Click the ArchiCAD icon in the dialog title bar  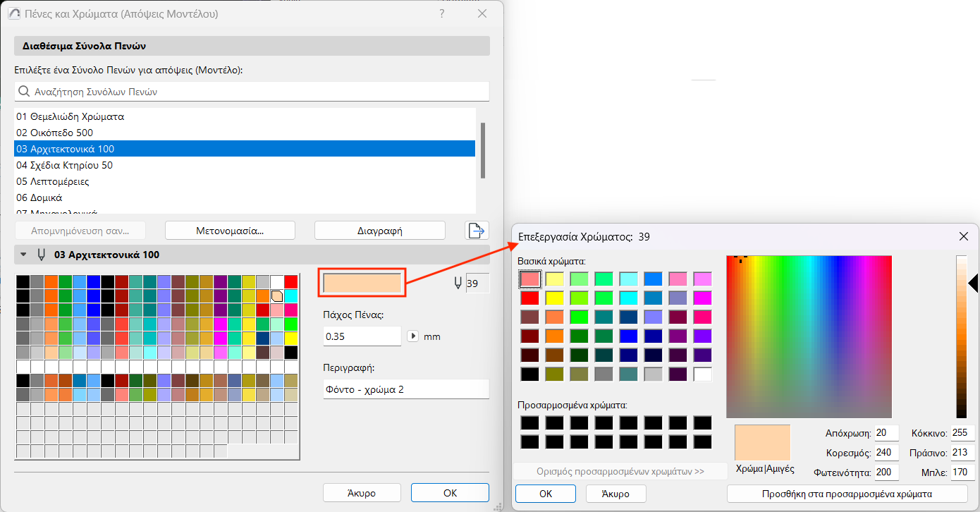14,13
